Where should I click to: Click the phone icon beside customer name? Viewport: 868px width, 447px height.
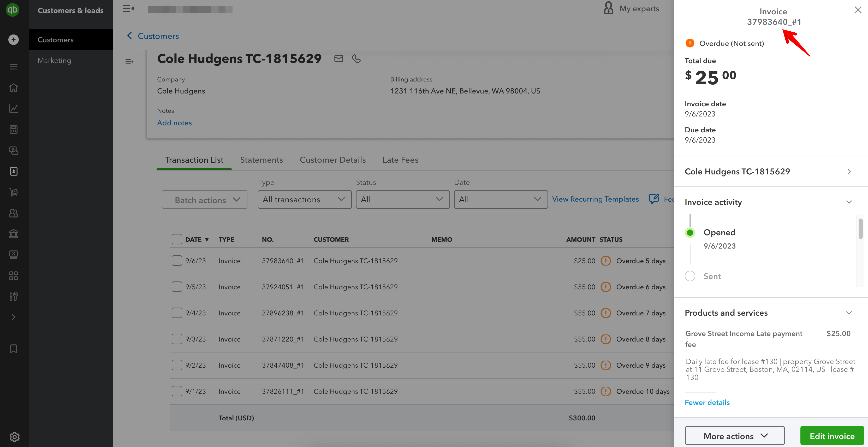[356, 59]
